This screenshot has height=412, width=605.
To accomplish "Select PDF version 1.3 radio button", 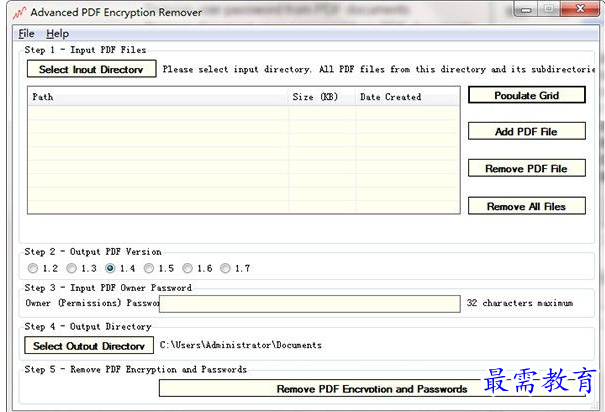I will click(x=71, y=268).
